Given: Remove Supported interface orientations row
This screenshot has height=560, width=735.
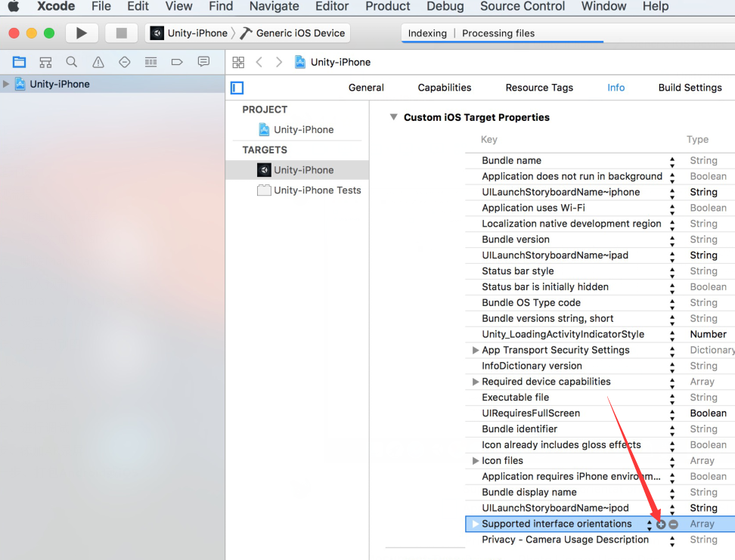Looking at the screenshot, I should [x=673, y=524].
